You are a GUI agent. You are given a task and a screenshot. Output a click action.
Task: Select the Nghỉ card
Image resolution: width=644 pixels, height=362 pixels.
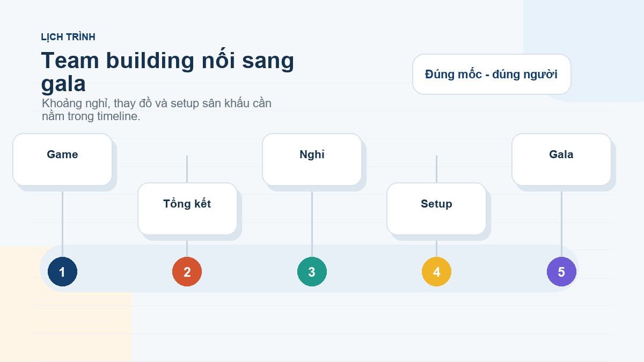coord(312,159)
